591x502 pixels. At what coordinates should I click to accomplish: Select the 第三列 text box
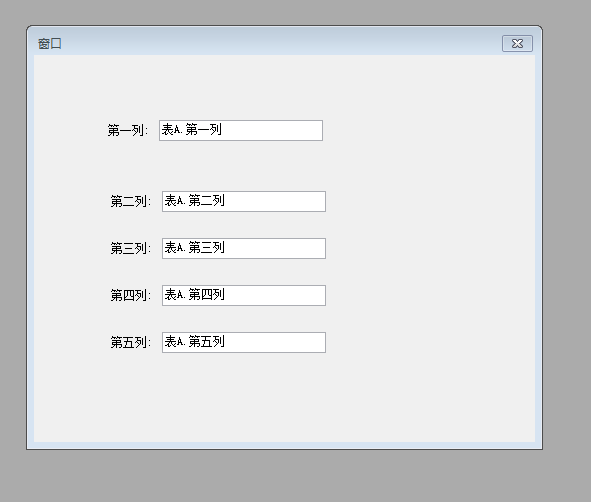[x=244, y=248]
